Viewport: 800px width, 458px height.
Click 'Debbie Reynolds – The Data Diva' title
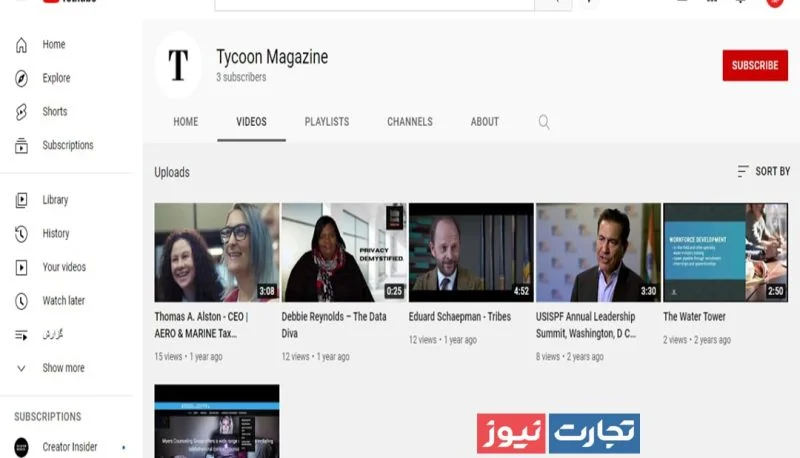coord(334,325)
